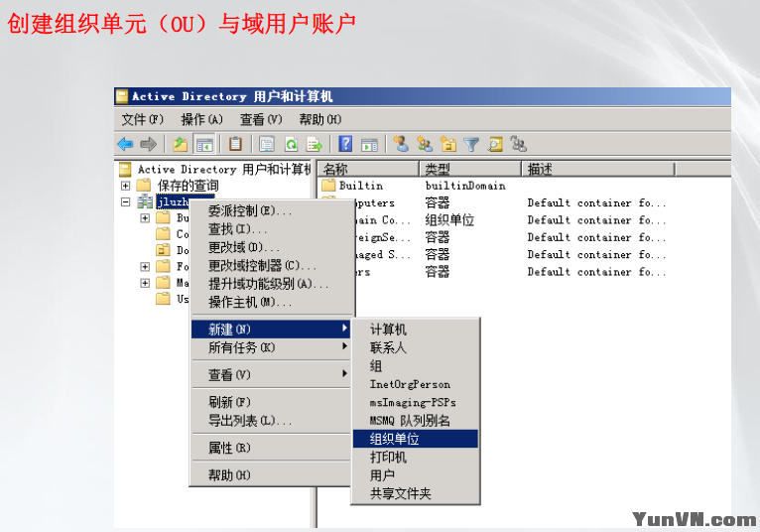The image size is (760, 532).
Task: Click the Export list toolbar icon
Action: [314, 144]
